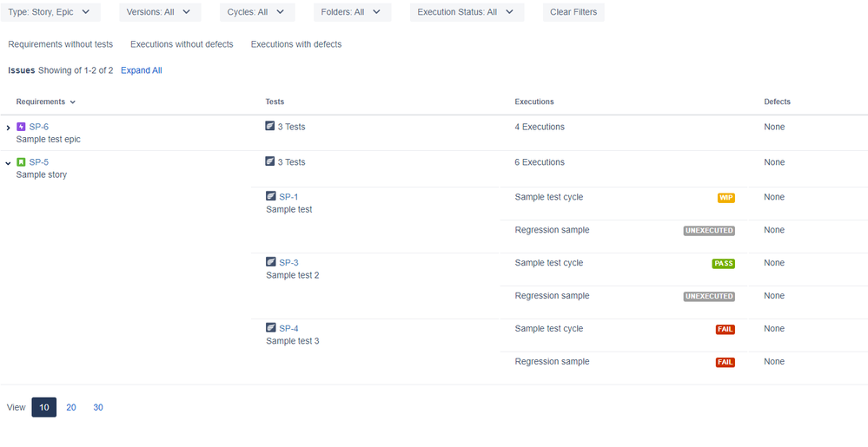Screen dimensions: 868x447
Task: Click 'Regression sample' execution for SP-4
Action: click(552, 361)
